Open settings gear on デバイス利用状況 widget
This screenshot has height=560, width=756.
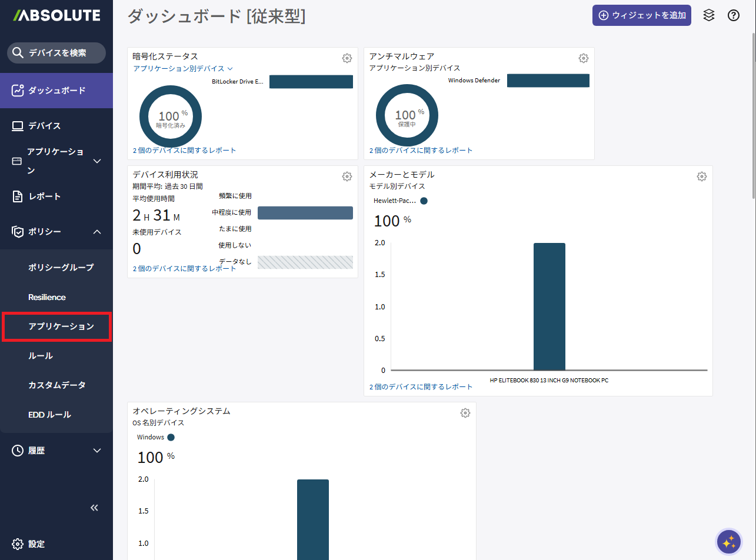tap(347, 176)
